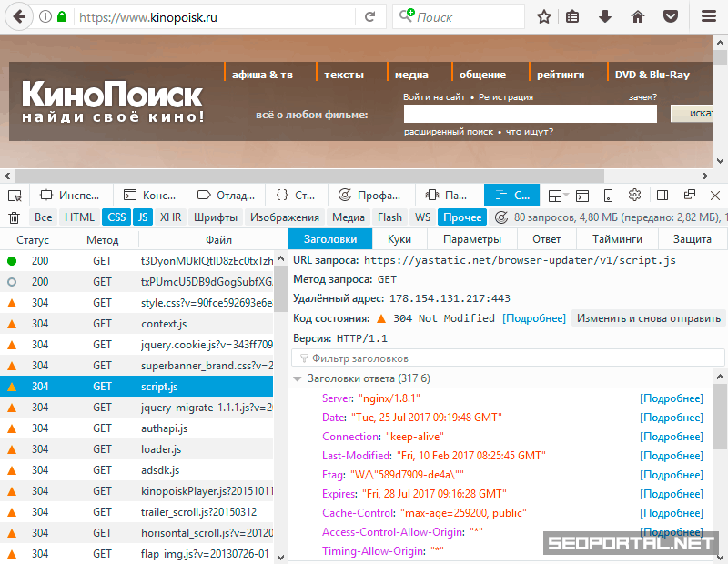Toggle the CSS request filter
This screenshot has height=564, width=728.
coord(116,217)
